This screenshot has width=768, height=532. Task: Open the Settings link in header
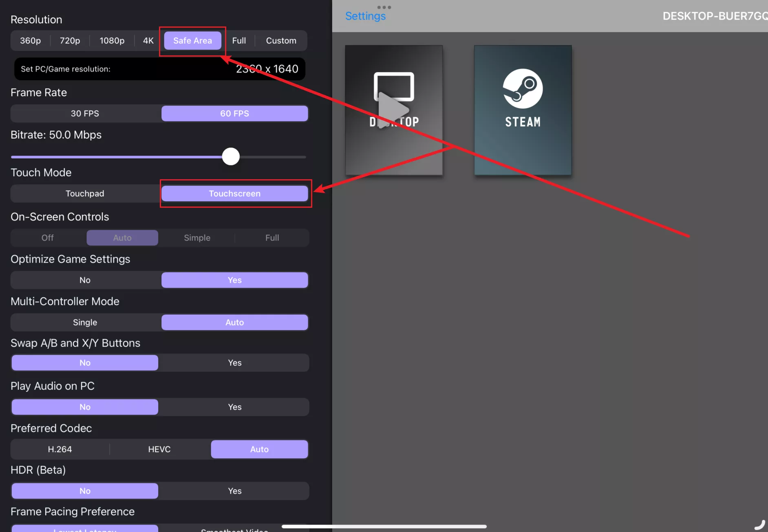[365, 16]
